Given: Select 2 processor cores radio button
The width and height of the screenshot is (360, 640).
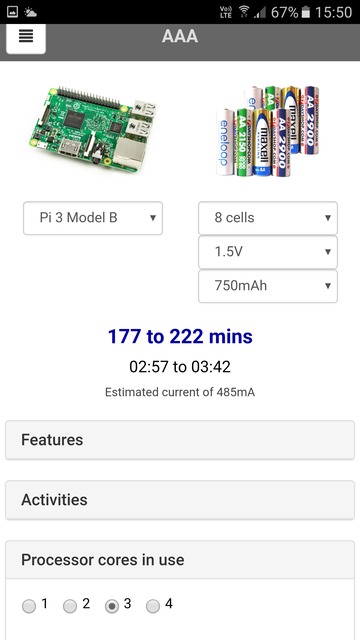Looking at the screenshot, I should (x=70, y=606).
